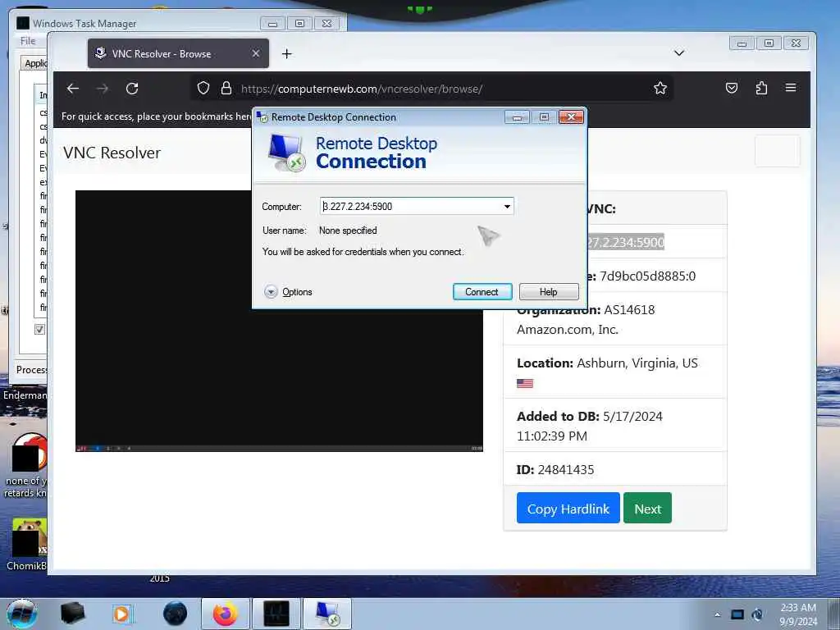The image size is (840, 630).
Task: Click the Processes text in Task Manager status bar
Action: (x=31, y=370)
